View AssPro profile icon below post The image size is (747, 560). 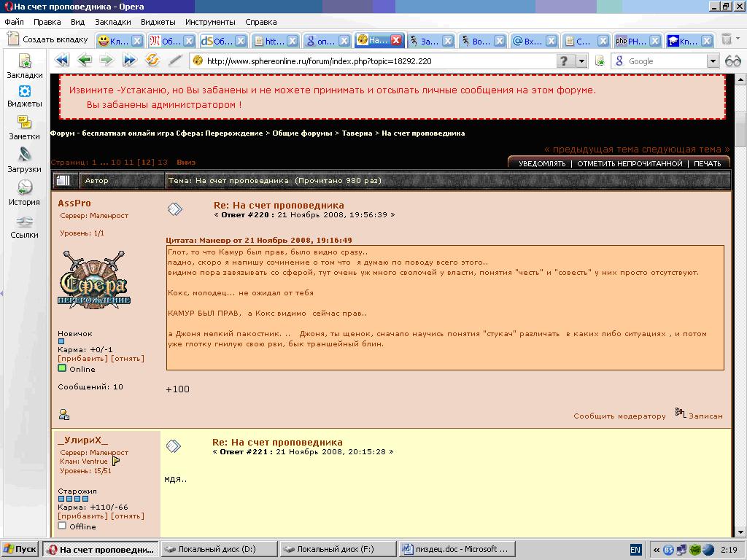coord(64,414)
